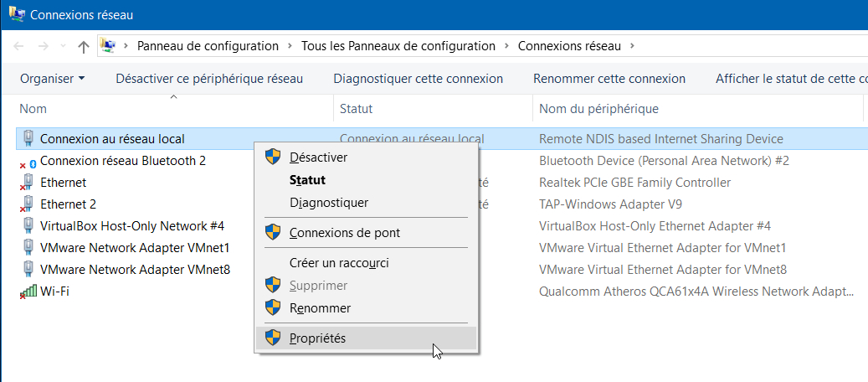Viewport: 868px width, 382px height.
Task: Click the VirtualBox Host-Only Network #4 icon
Action: click(28, 226)
